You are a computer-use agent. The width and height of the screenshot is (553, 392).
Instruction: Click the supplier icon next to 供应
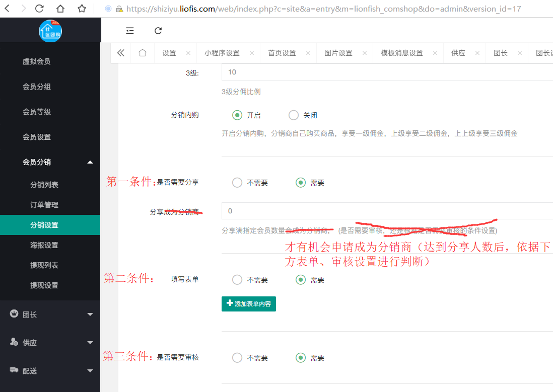pyautogui.click(x=14, y=342)
